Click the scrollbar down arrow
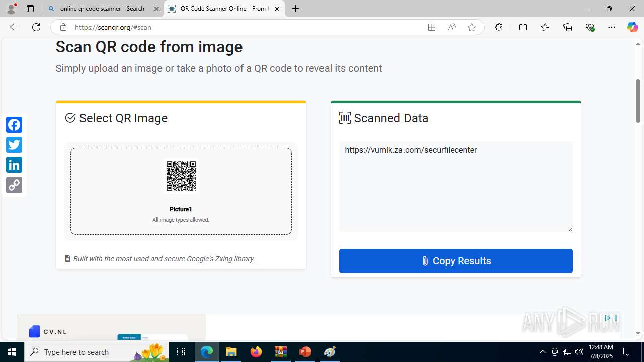Viewport: 644px width, 362px height. click(x=638, y=333)
